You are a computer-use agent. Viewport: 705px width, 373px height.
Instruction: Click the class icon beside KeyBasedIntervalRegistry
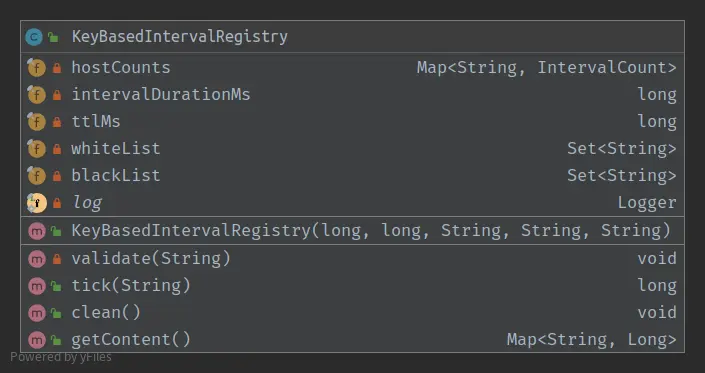click(34, 37)
